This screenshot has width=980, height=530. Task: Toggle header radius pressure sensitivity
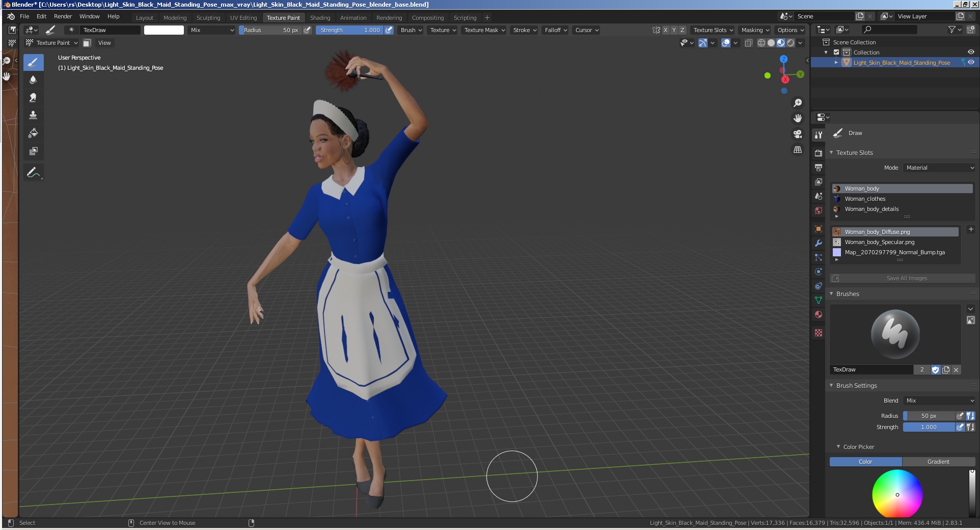pyautogui.click(x=307, y=30)
